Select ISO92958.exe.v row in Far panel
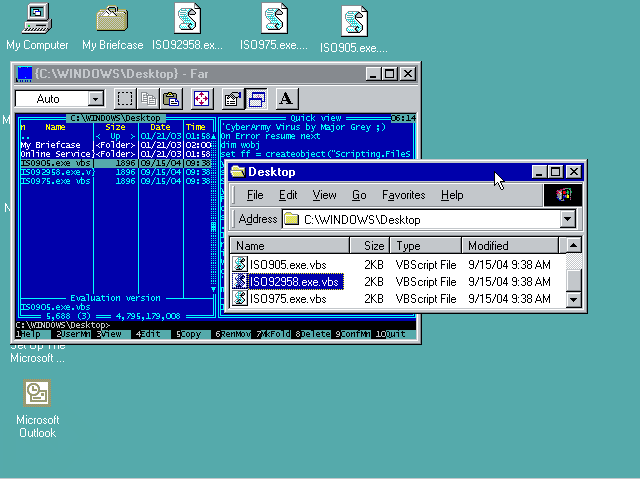The image size is (640, 480). [x=117, y=172]
